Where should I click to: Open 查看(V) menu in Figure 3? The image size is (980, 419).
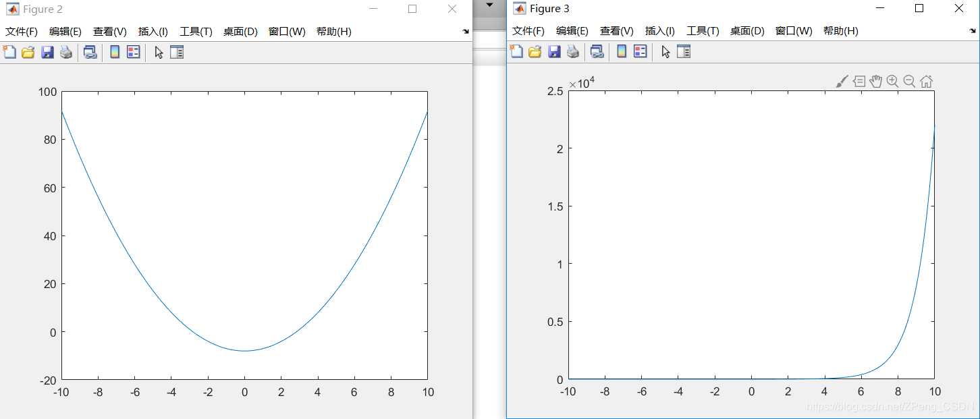coord(617,31)
